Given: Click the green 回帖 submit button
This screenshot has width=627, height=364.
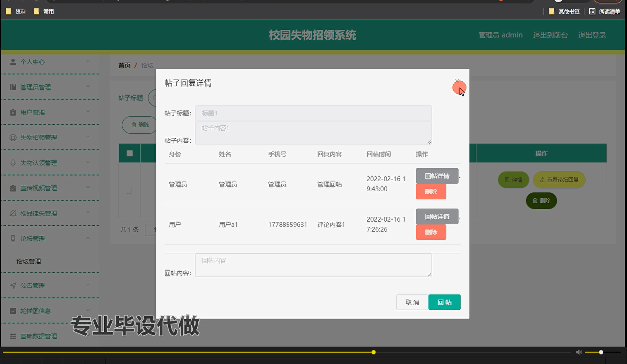Looking at the screenshot, I should click(444, 302).
